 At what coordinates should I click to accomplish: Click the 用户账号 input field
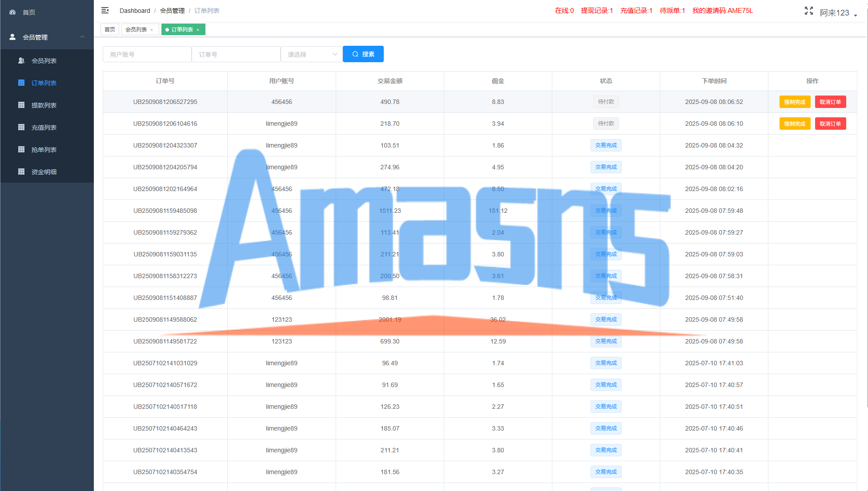tap(147, 54)
